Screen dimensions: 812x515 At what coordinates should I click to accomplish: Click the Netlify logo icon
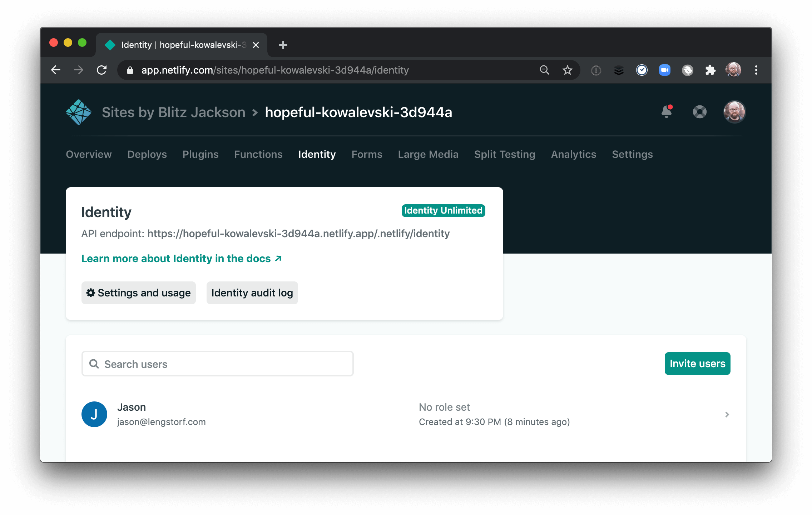(x=78, y=112)
